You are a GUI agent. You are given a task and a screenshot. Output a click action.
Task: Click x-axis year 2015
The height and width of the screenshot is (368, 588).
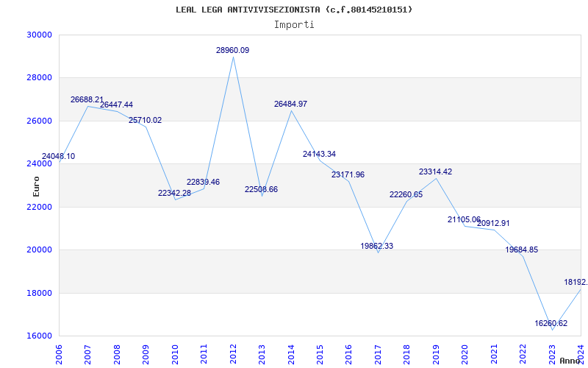pos(320,354)
